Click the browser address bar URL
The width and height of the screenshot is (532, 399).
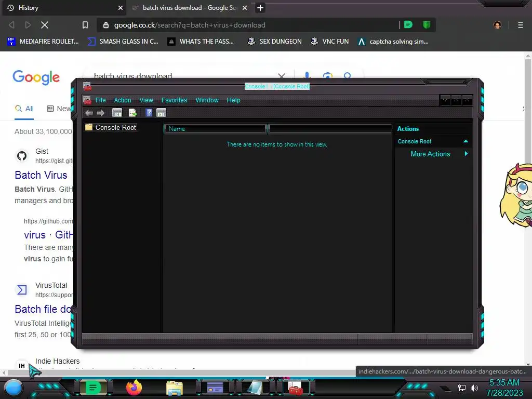point(190,25)
